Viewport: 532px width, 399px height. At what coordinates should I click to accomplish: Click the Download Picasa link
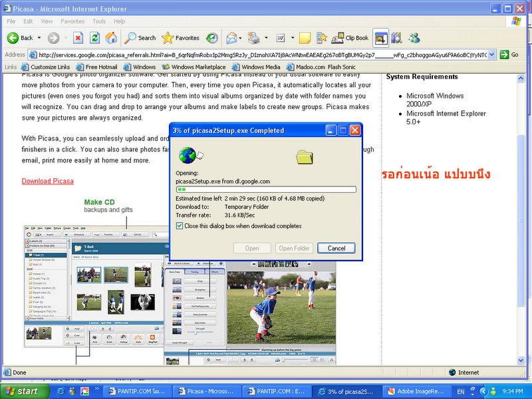47,181
